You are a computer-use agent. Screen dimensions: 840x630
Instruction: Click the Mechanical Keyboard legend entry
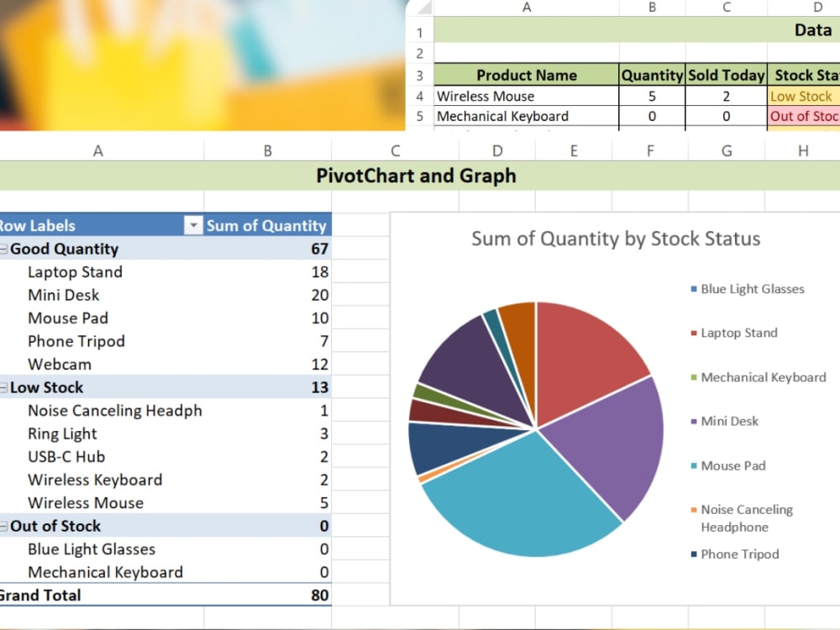pos(759,378)
